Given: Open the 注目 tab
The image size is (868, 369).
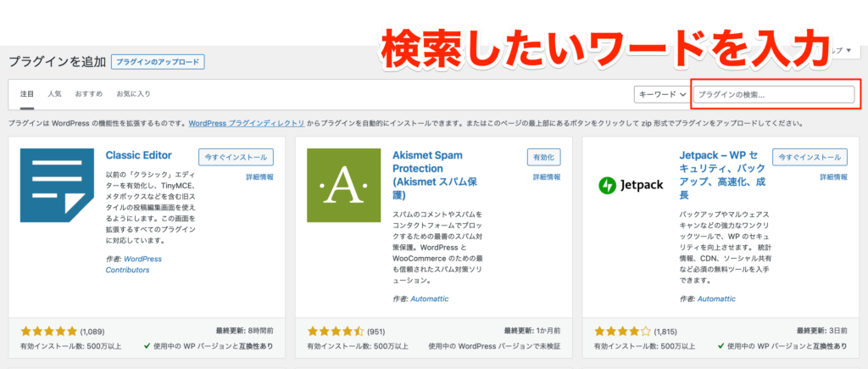Looking at the screenshot, I should coord(27,93).
